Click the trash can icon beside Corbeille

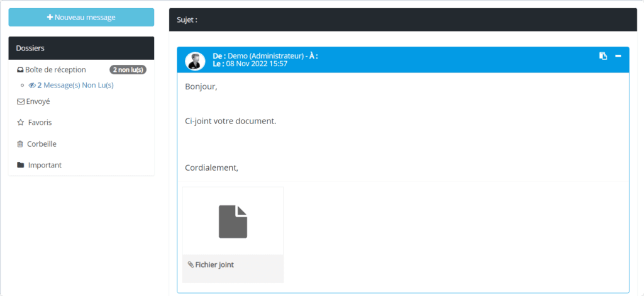(20, 144)
